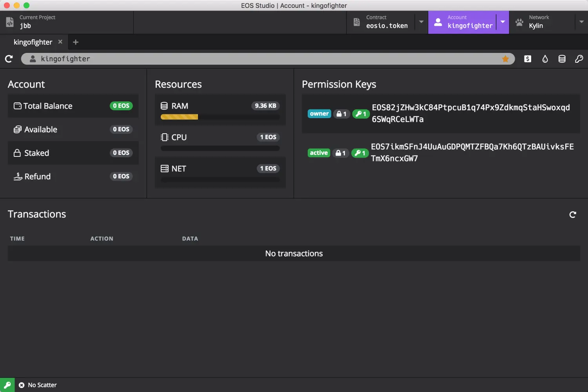Toggle the orange favorite star for kingofighter
The height and width of the screenshot is (392, 588).
[505, 59]
